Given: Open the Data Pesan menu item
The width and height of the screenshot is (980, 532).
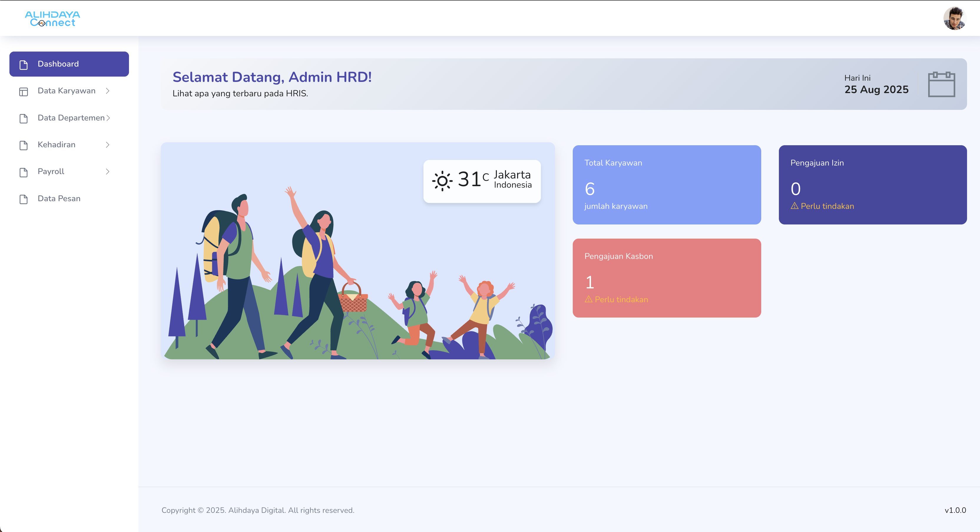Looking at the screenshot, I should pyautogui.click(x=59, y=199).
